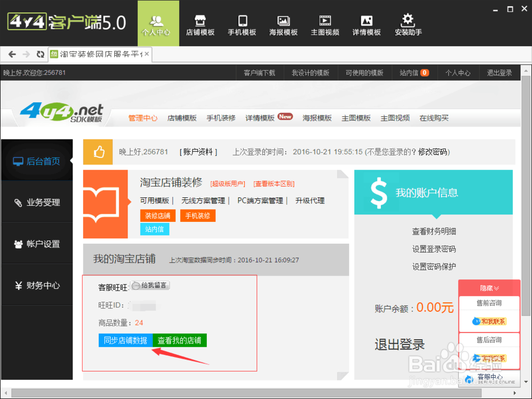Click the vertical scrollbar thumb
This screenshot has width=532, height=399.
click(526, 196)
